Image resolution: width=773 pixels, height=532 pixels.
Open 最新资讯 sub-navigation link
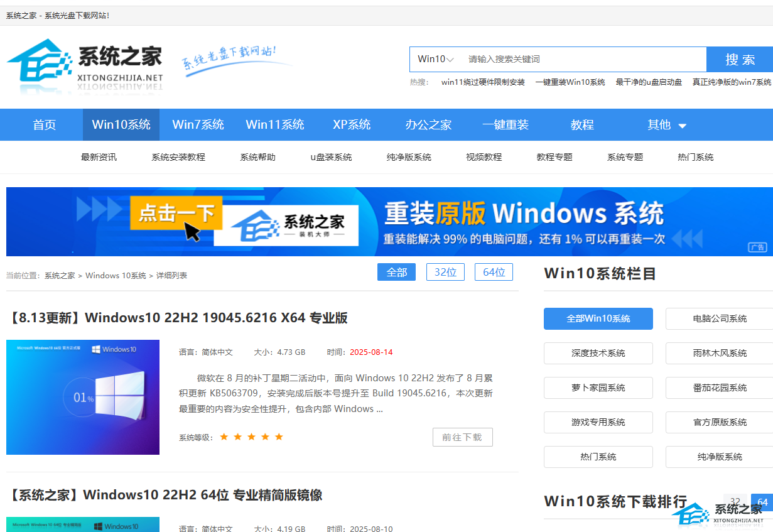tap(99, 157)
